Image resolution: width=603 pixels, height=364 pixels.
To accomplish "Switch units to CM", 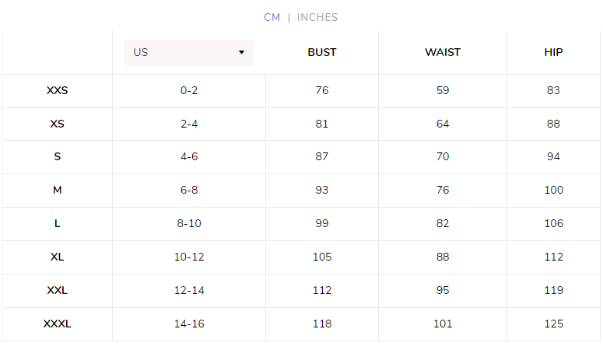I will point(272,17).
